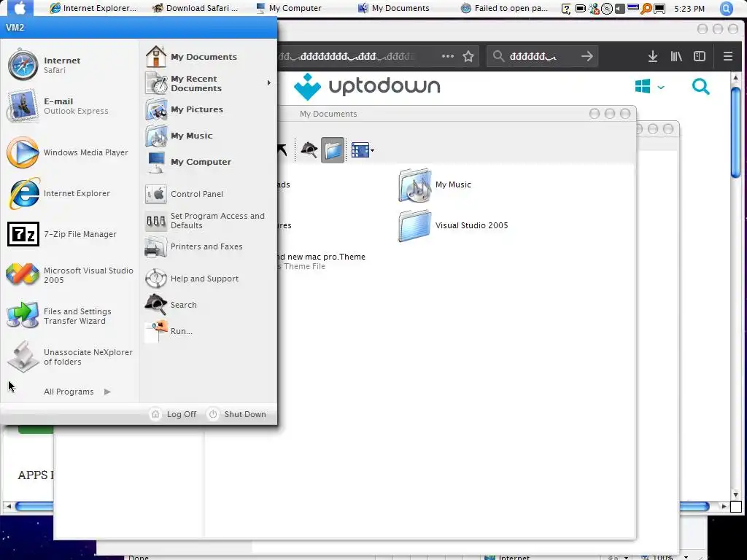Click the Uptodown search magnifier

click(701, 87)
